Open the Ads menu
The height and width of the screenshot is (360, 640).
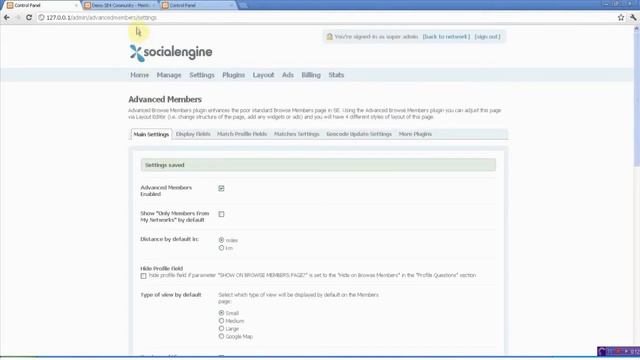point(288,75)
